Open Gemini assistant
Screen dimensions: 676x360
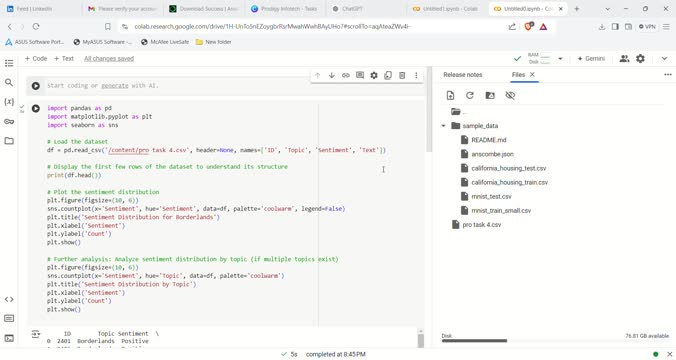coord(591,59)
